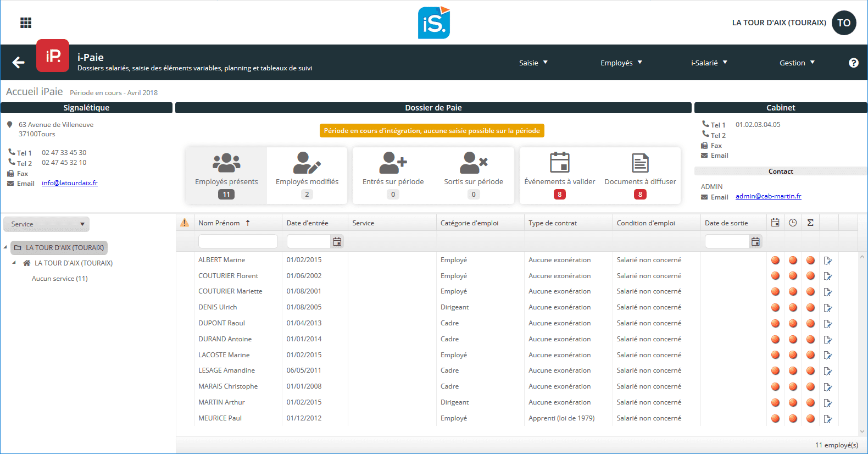Open the Service dropdown selector
The image size is (868, 454).
pyautogui.click(x=46, y=224)
